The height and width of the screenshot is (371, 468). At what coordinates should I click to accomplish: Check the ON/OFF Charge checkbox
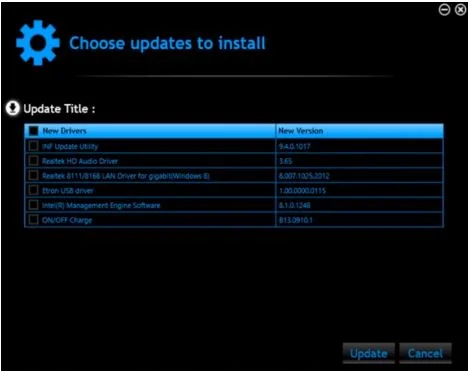[34, 220]
